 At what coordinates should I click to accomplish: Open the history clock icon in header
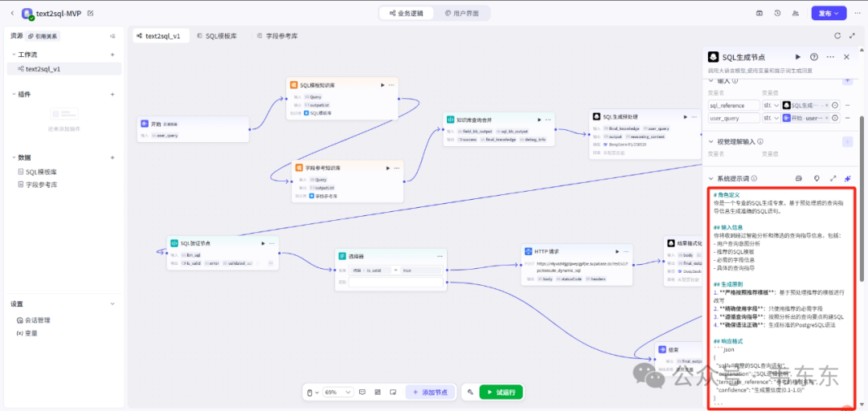point(778,14)
